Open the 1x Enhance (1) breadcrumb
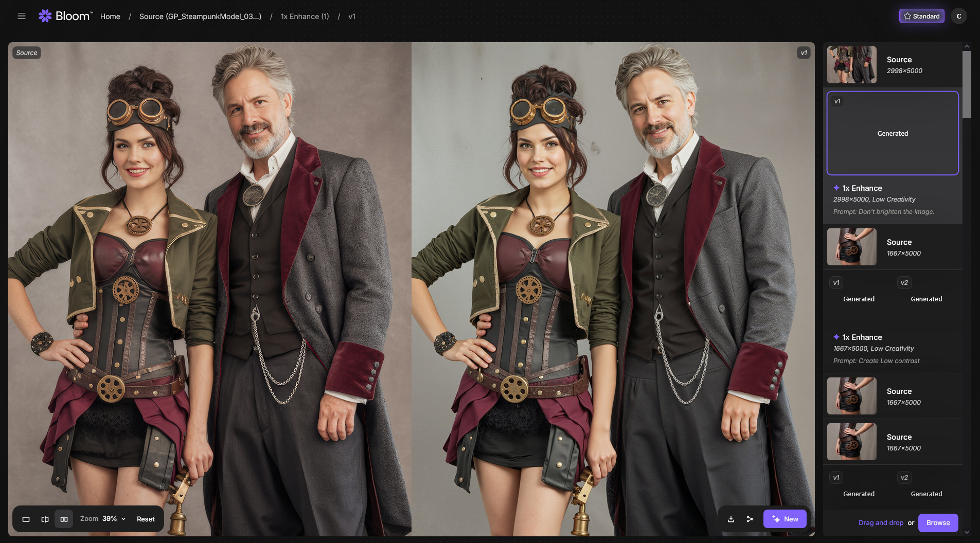The height and width of the screenshot is (543, 980). coord(305,16)
